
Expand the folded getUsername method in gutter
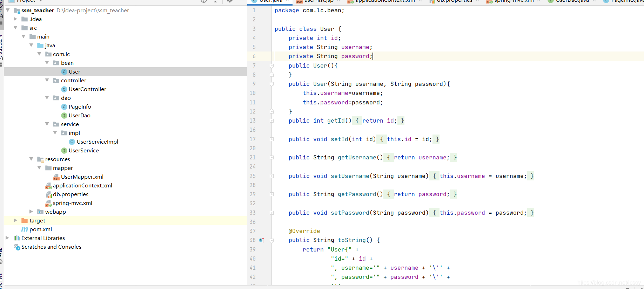point(271,158)
